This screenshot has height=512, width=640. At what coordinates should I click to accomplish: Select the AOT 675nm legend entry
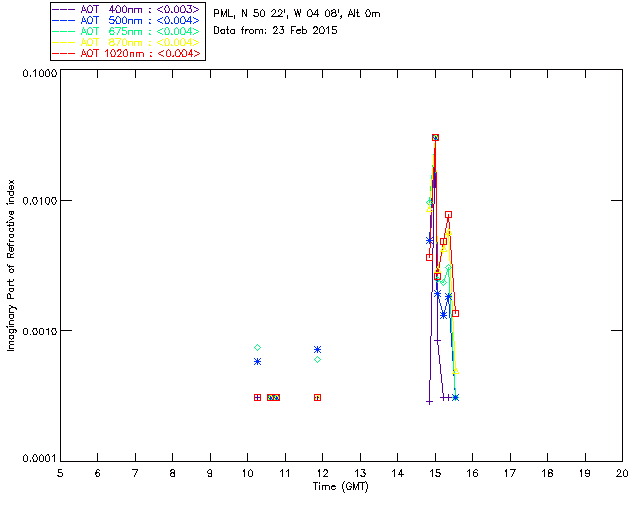(127, 31)
